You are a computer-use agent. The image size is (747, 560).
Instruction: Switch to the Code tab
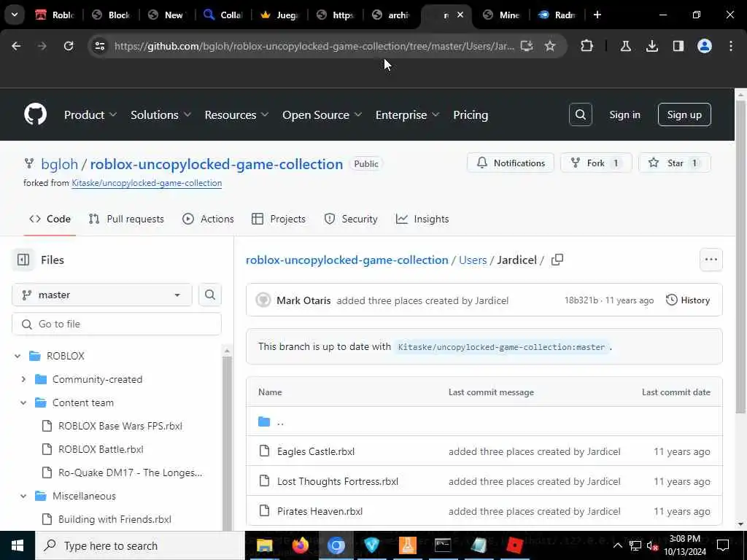(x=50, y=219)
